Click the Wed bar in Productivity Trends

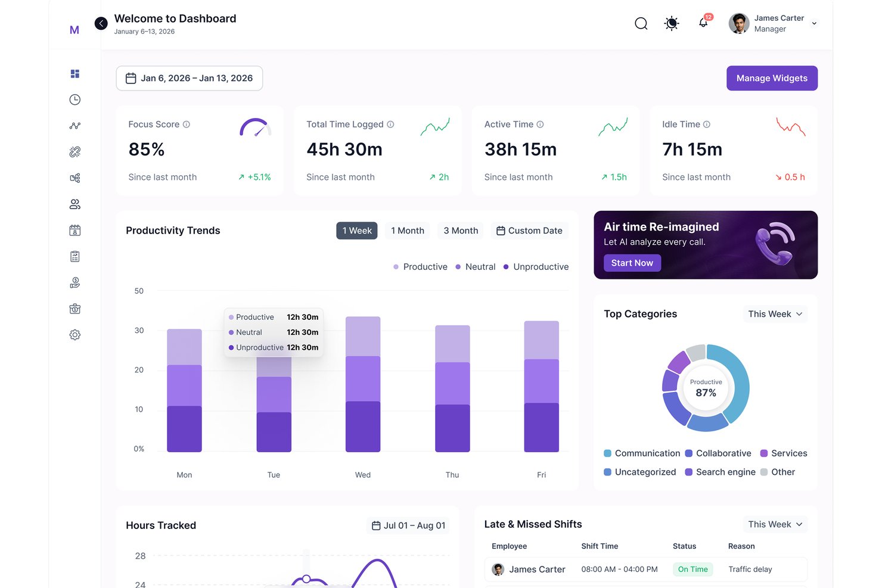363,384
